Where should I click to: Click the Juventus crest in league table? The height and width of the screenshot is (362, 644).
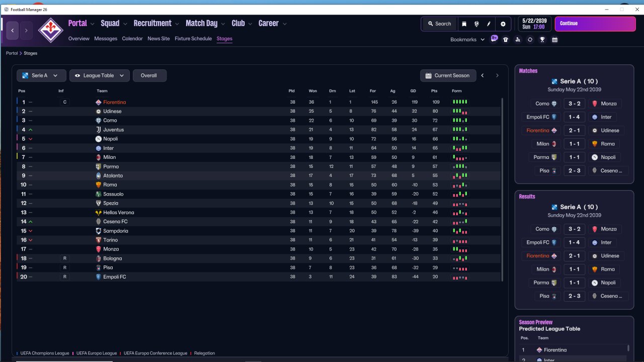click(x=99, y=130)
